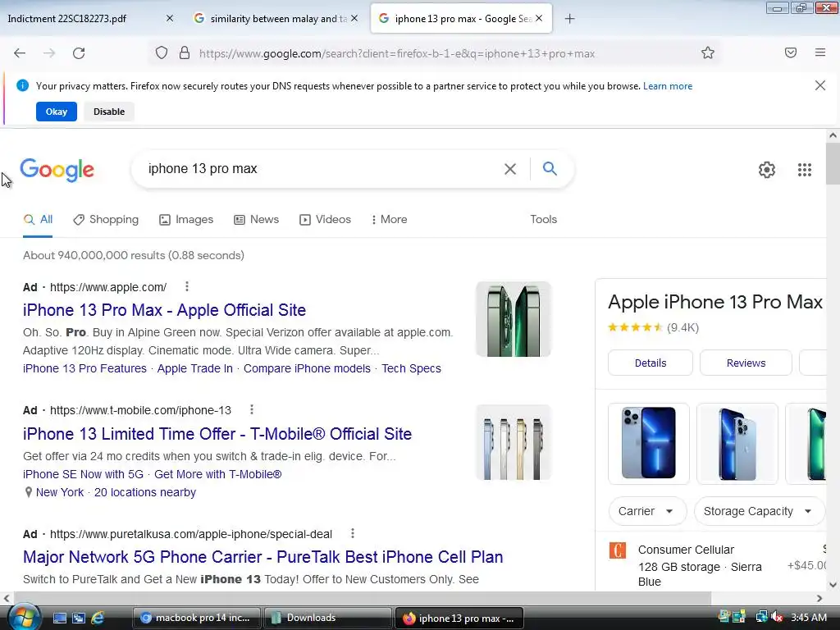
Task: Click second Sierra Blue iPhone product image
Action: tap(737, 444)
